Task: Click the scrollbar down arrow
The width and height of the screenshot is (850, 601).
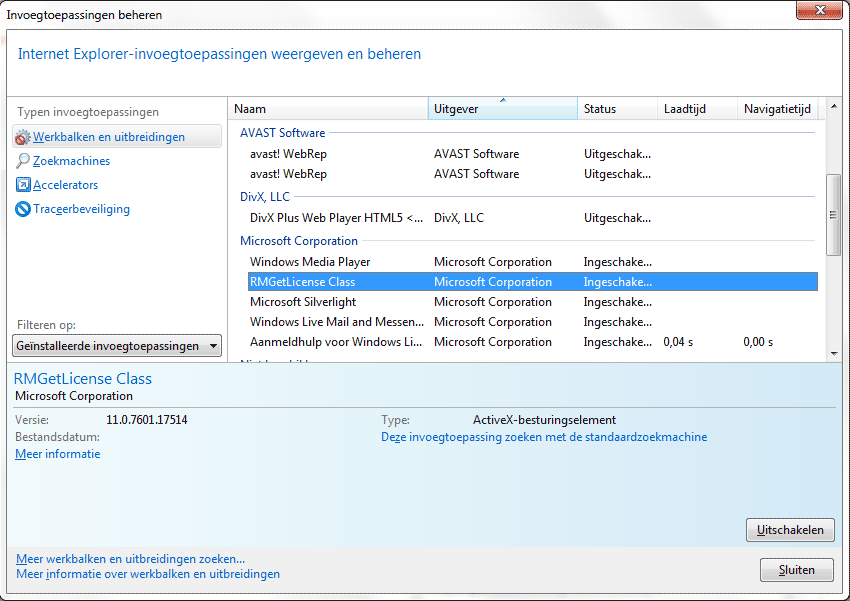Action: tap(834, 354)
